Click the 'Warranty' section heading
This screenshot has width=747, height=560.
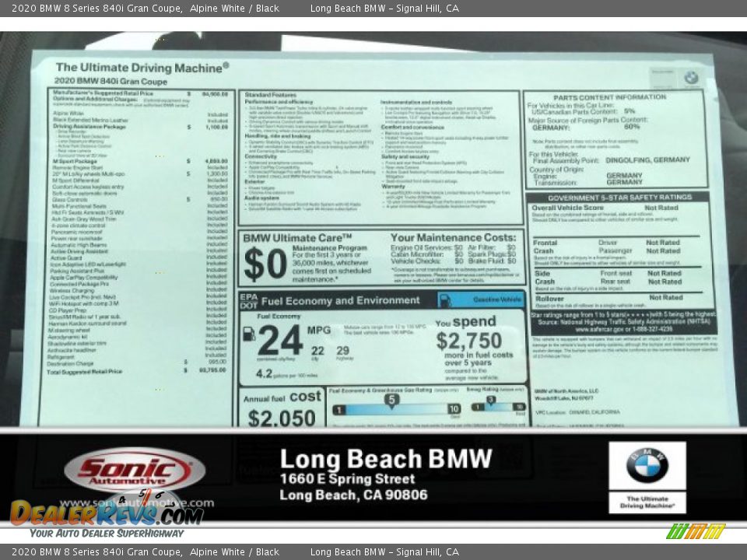coord(393,187)
